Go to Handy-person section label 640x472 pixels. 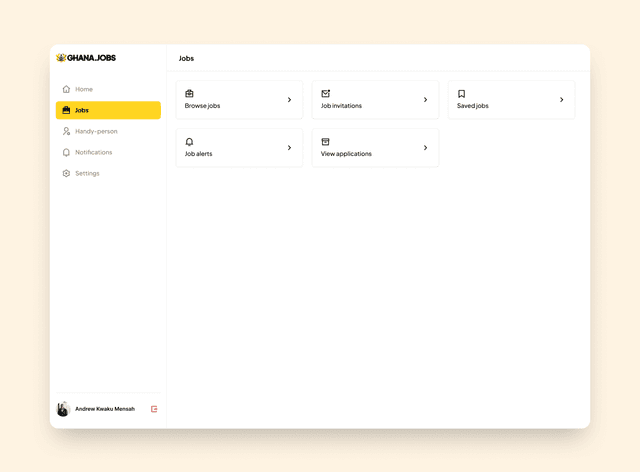[96, 131]
